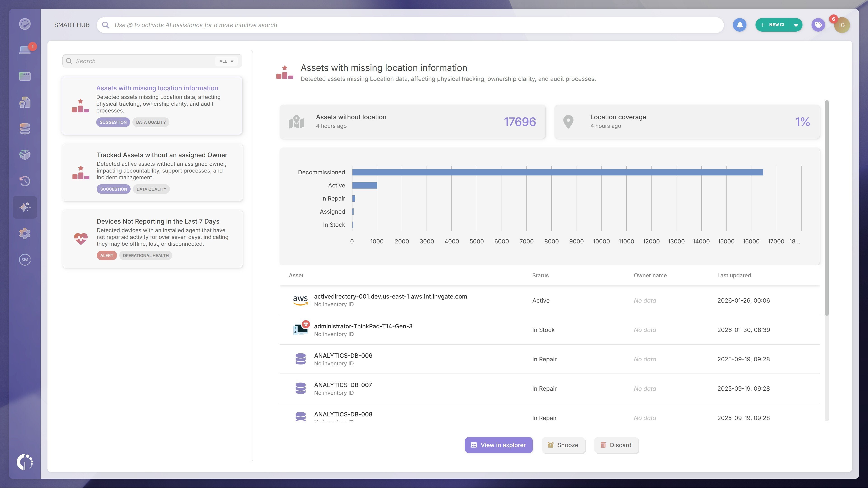Open the tags icon near profile avatar

[x=818, y=25]
